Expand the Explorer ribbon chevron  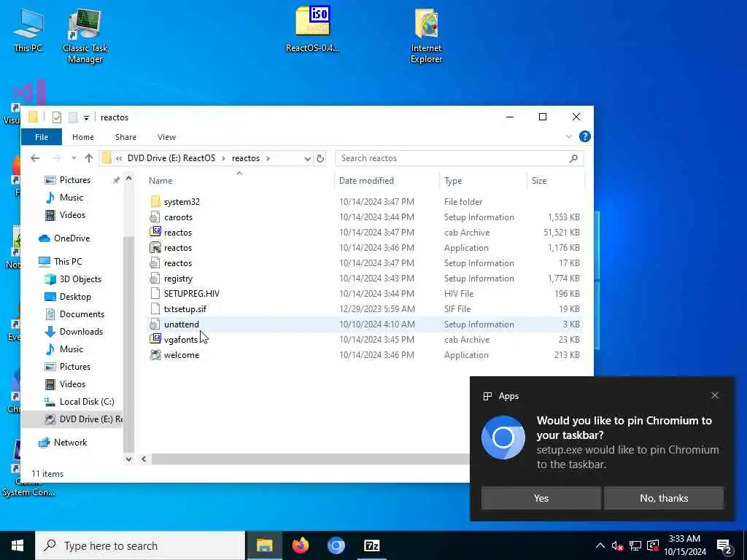click(569, 136)
